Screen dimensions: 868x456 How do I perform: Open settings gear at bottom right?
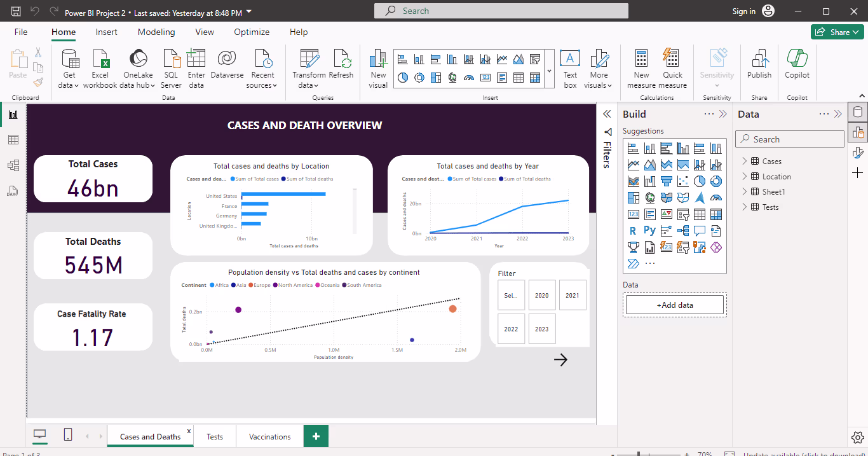[x=857, y=437]
